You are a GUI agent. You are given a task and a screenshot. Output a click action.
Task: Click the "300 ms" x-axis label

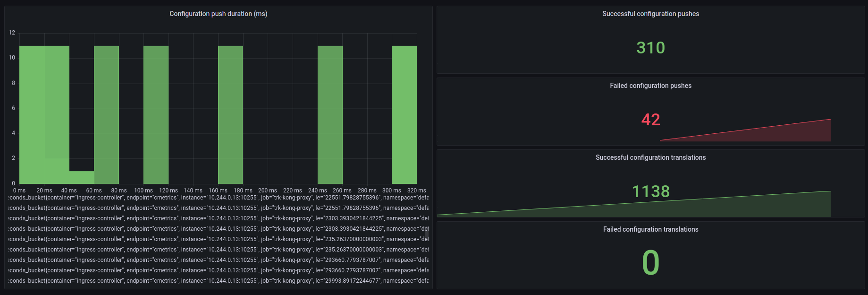click(x=392, y=191)
